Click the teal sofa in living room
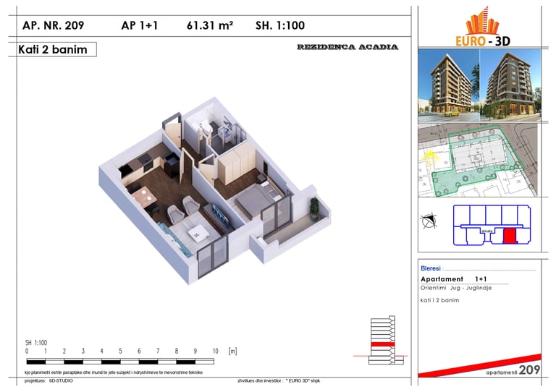556x392 pixels. (175, 239)
